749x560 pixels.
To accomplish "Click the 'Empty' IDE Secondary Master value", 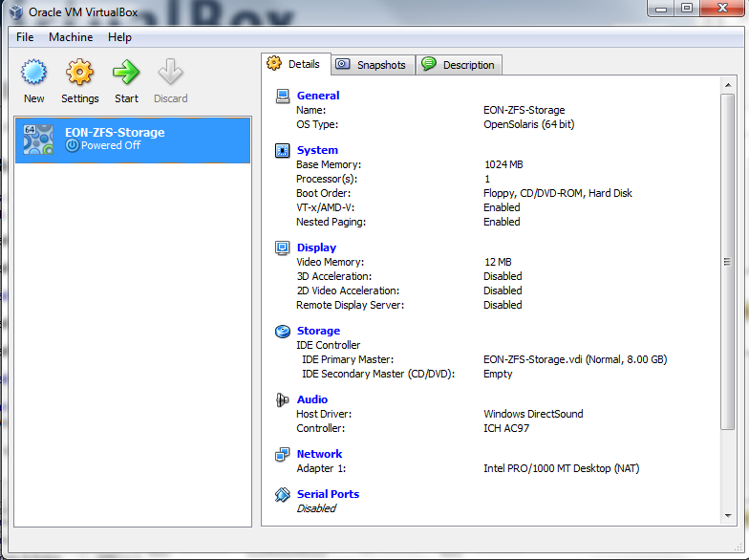I will click(x=498, y=375).
